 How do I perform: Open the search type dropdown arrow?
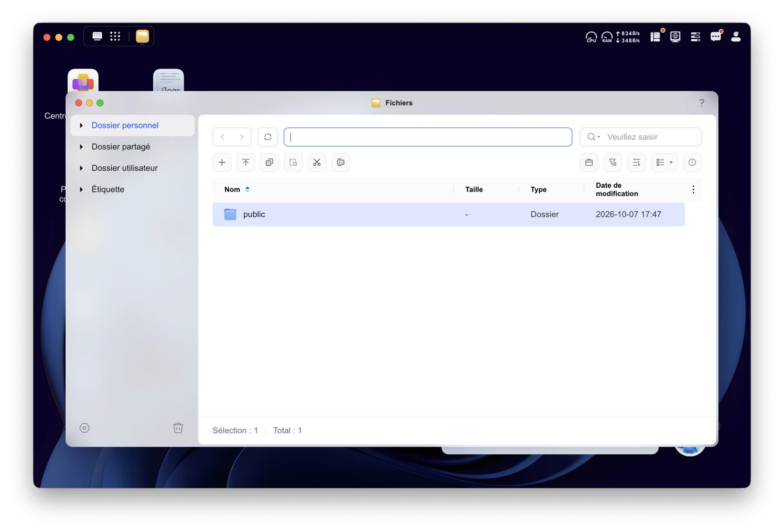click(599, 137)
